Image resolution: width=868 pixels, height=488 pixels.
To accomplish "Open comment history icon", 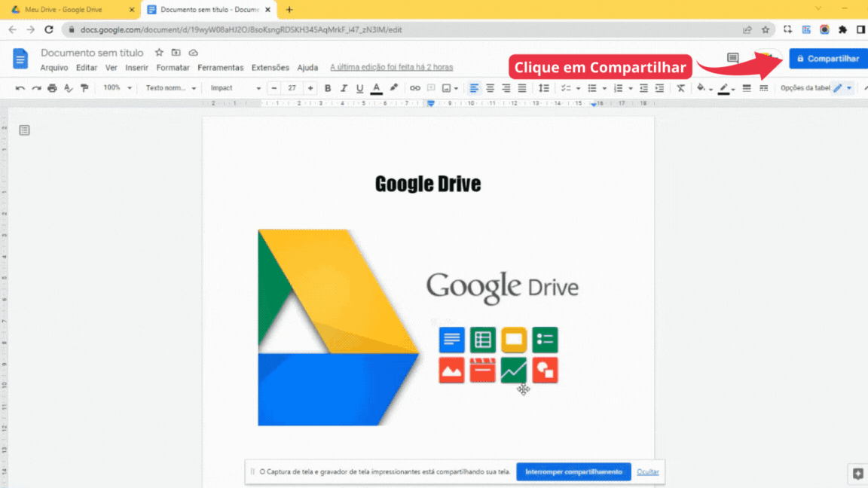I will click(733, 57).
